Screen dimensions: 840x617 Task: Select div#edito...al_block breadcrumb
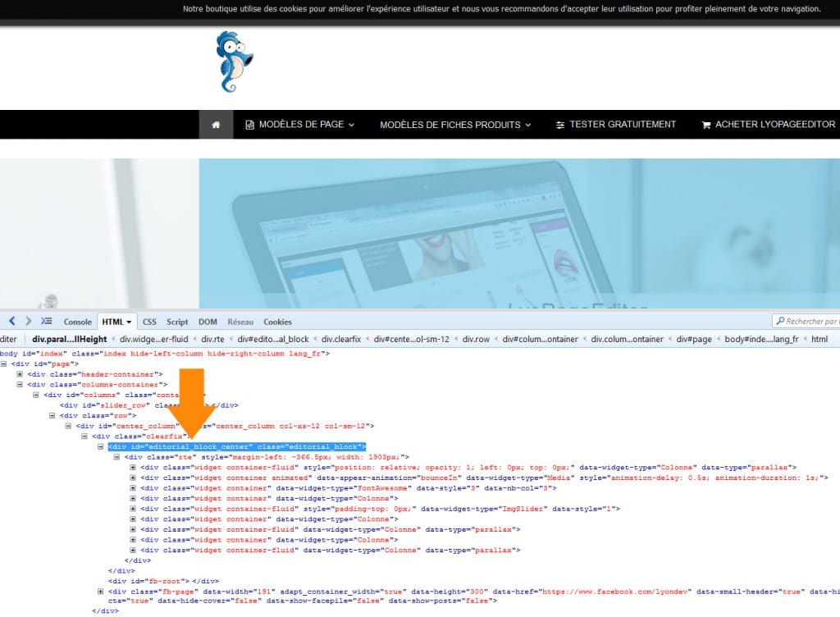point(273,339)
